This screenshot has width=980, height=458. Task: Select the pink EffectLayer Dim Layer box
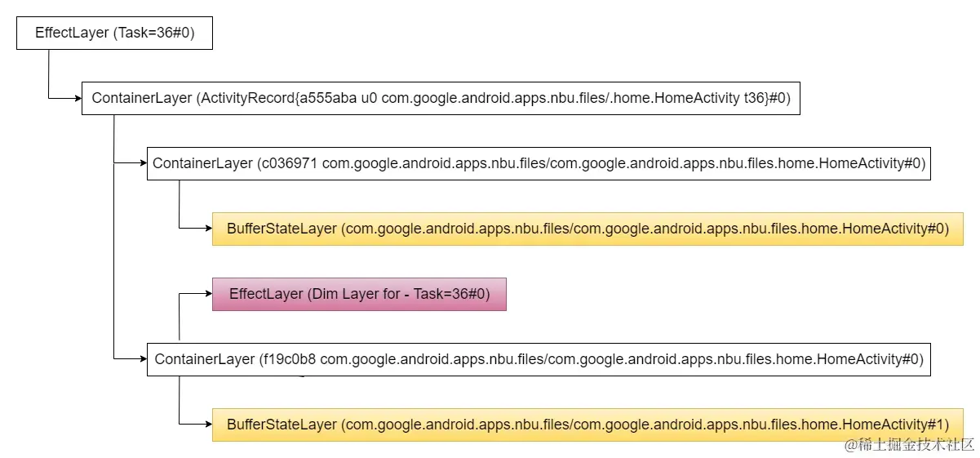359,294
